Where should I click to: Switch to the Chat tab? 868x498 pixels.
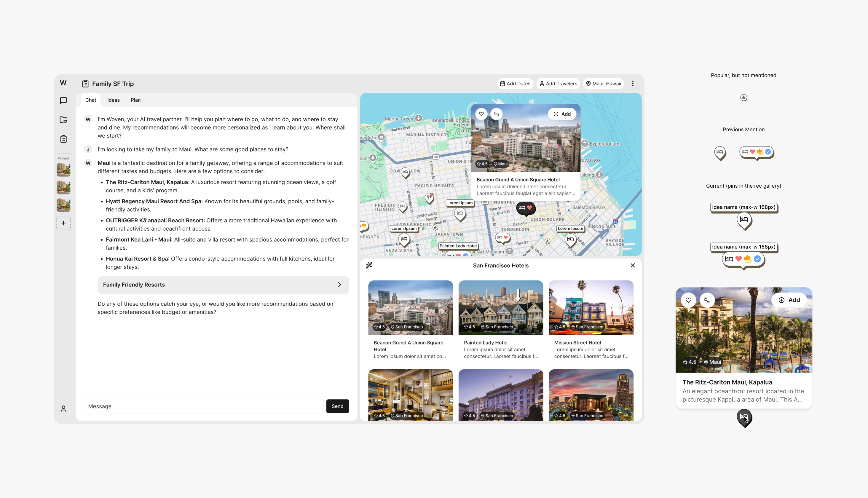click(91, 100)
